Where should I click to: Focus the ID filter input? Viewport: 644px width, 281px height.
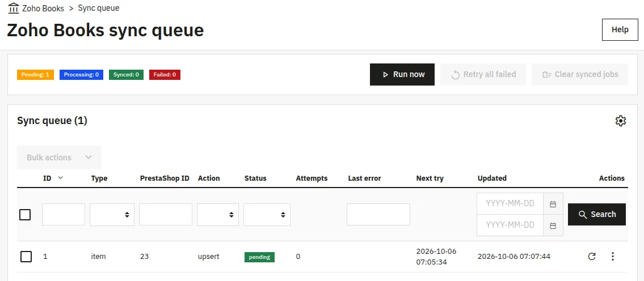pyautogui.click(x=64, y=215)
